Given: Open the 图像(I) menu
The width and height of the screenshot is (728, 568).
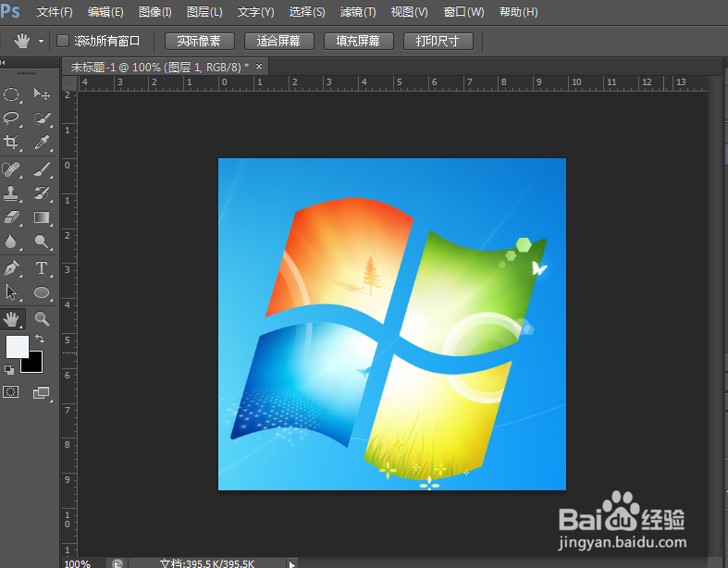Looking at the screenshot, I should tap(155, 12).
